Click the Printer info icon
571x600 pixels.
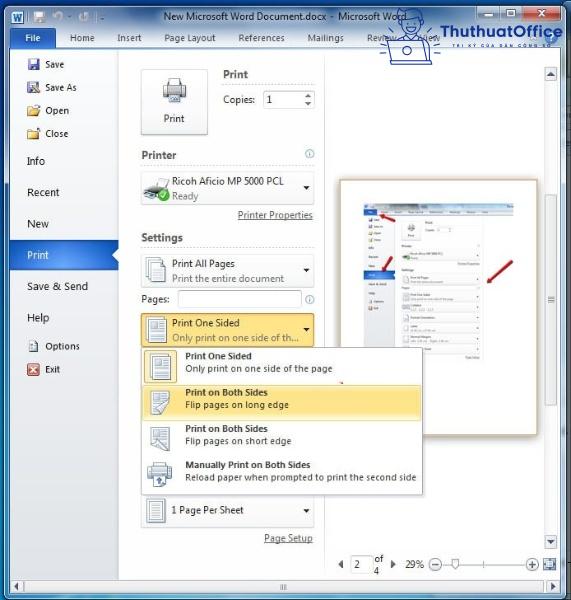pyautogui.click(x=309, y=154)
